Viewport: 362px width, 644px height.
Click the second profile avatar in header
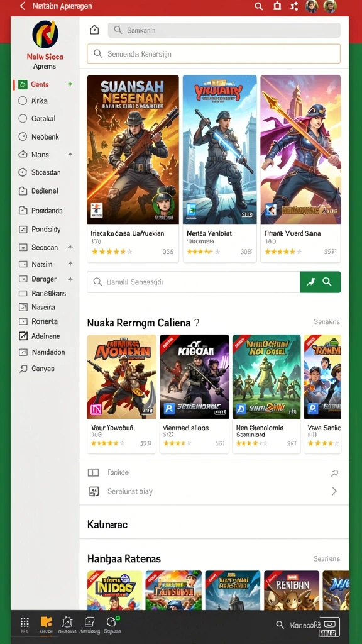click(329, 6)
